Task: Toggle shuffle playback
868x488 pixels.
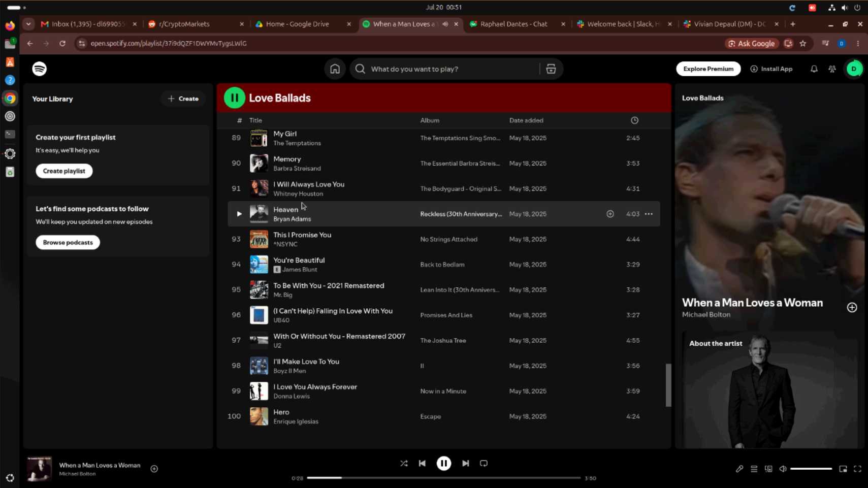Action: click(404, 463)
